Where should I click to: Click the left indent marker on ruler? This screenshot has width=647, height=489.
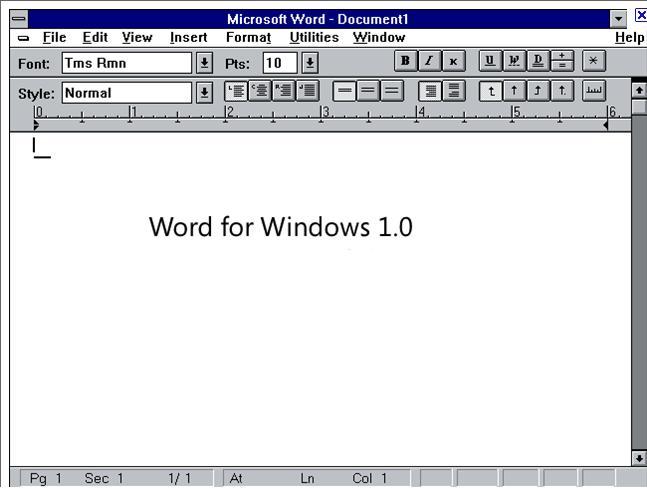[x=36, y=125]
